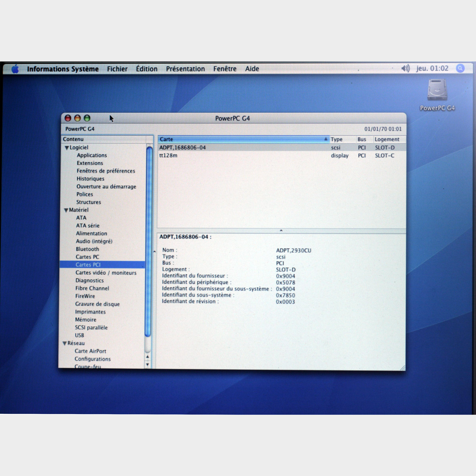476x476 pixels.
Task: Select Carte AirPort under Réseau
Action: (90, 351)
